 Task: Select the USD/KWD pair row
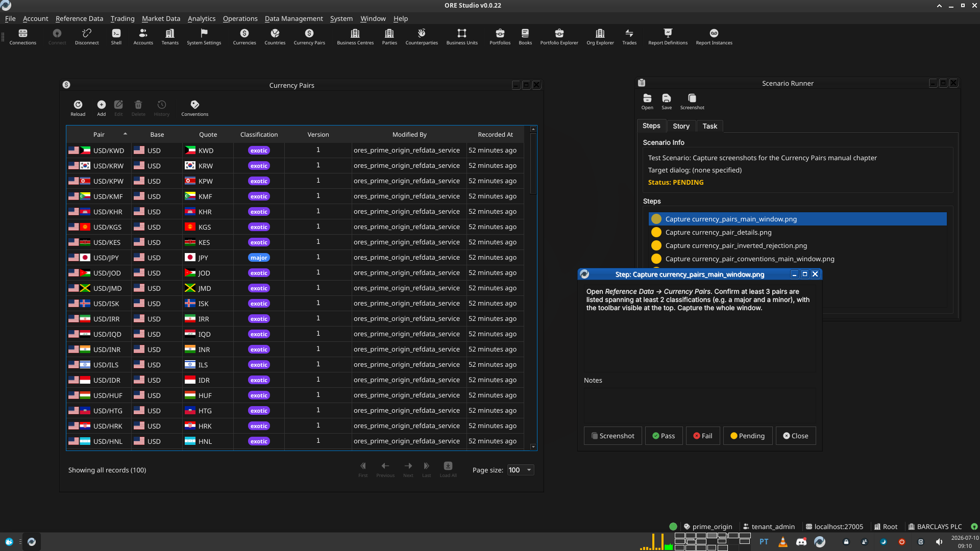295,151
